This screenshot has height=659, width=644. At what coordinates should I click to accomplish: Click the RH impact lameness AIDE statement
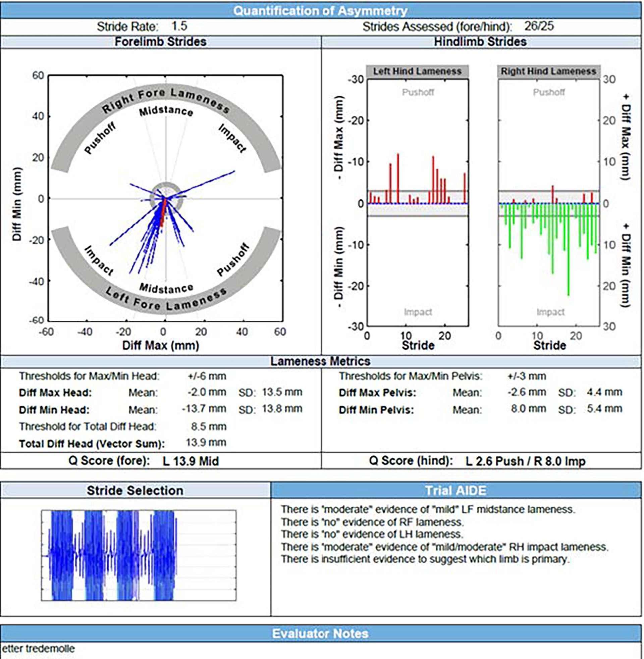tap(444, 547)
